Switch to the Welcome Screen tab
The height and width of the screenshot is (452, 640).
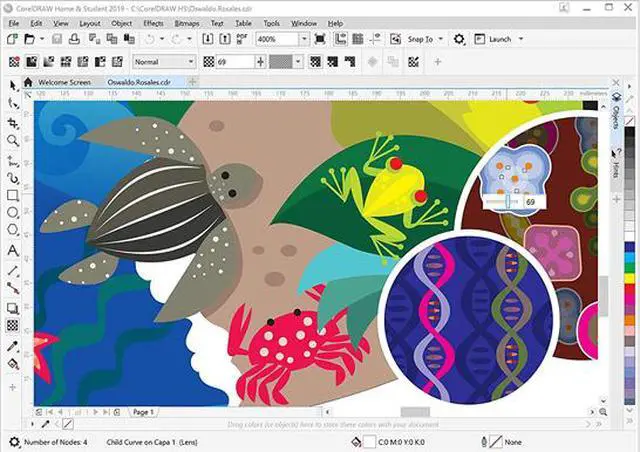coord(64,82)
